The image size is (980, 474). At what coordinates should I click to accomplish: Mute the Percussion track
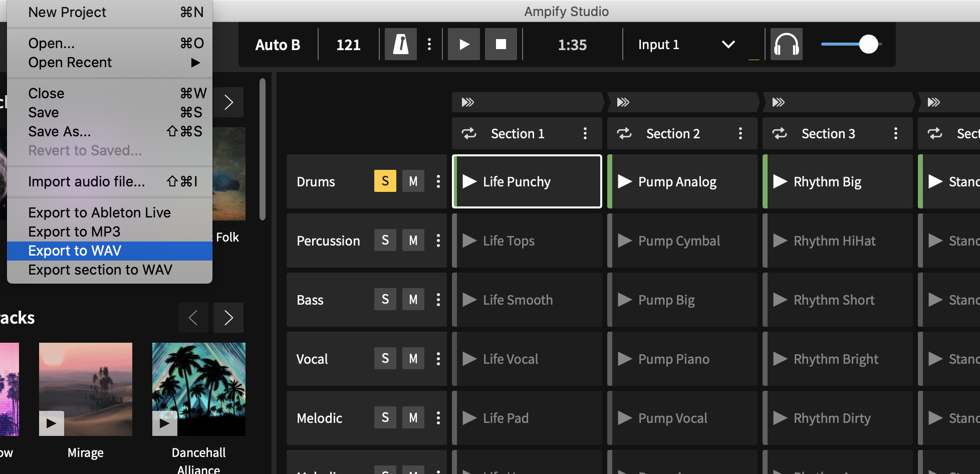click(x=413, y=240)
